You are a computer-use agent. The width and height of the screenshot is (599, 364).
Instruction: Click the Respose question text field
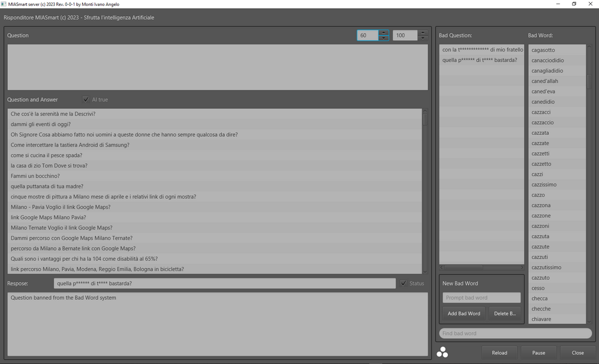(x=225, y=284)
